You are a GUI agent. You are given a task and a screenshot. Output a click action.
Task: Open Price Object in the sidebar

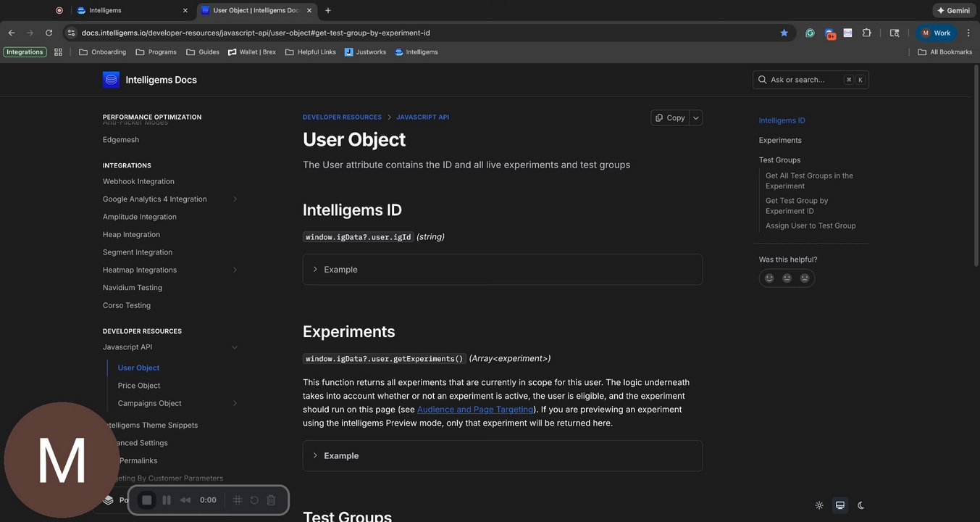coord(139,386)
